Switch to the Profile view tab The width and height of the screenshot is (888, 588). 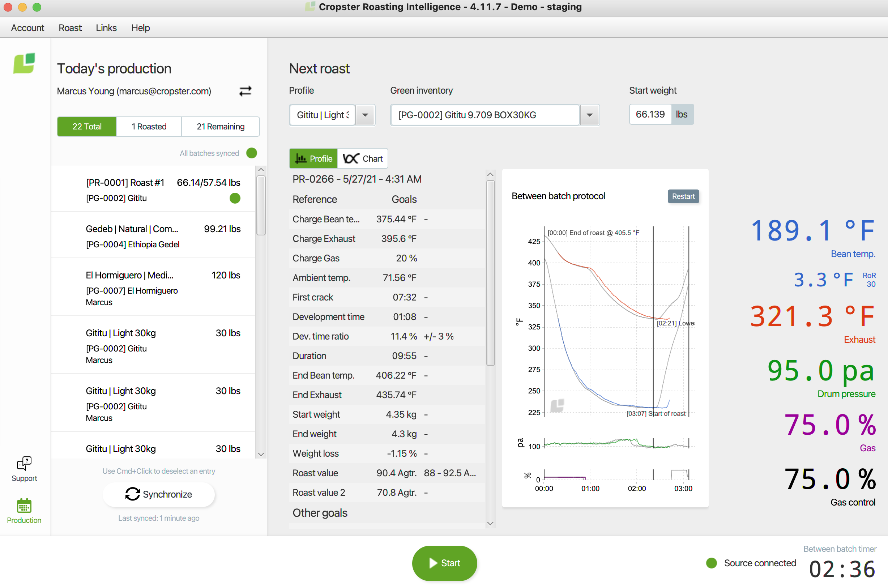point(313,158)
